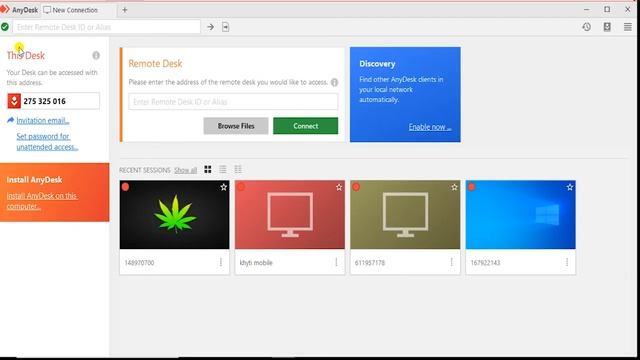Screen dimensions: 640x360
Task: Click the info icon in the Remote Desk panel
Action: (x=334, y=82)
